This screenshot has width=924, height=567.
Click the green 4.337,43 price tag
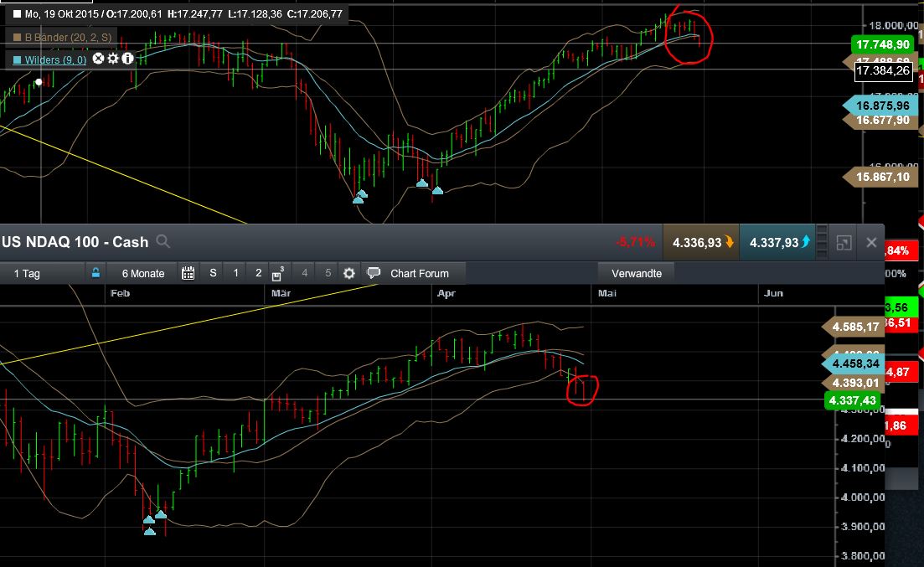(x=853, y=400)
